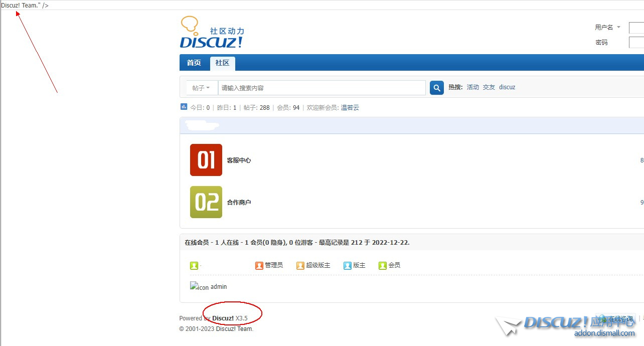
Task: Click inside the search input field
Action: coord(321,87)
